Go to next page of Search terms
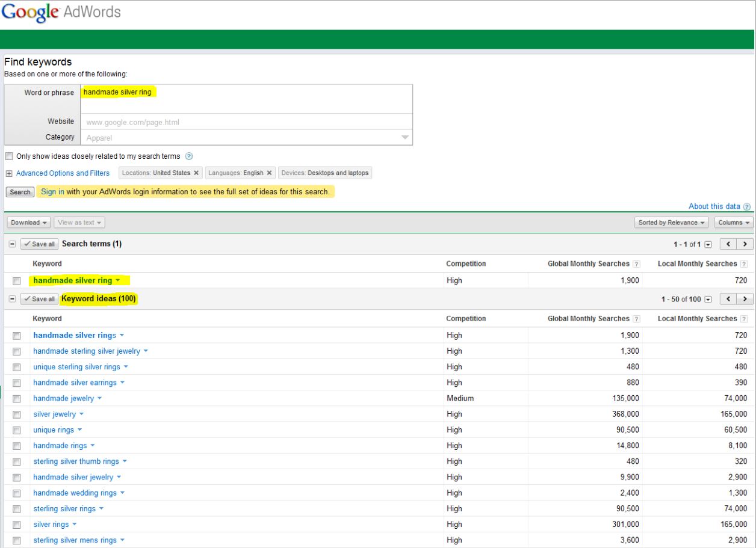 click(745, 244)
